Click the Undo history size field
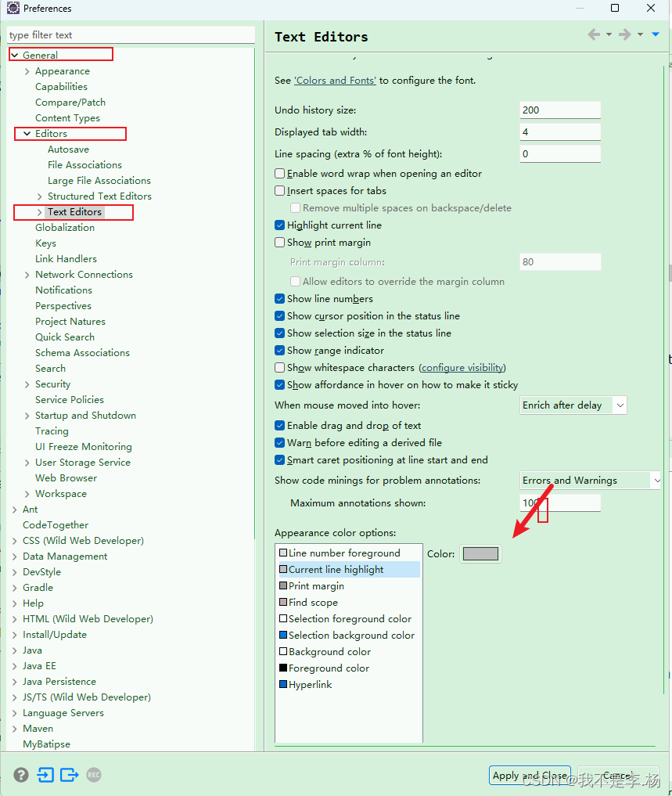672x796 pixels. coord(560,110)
